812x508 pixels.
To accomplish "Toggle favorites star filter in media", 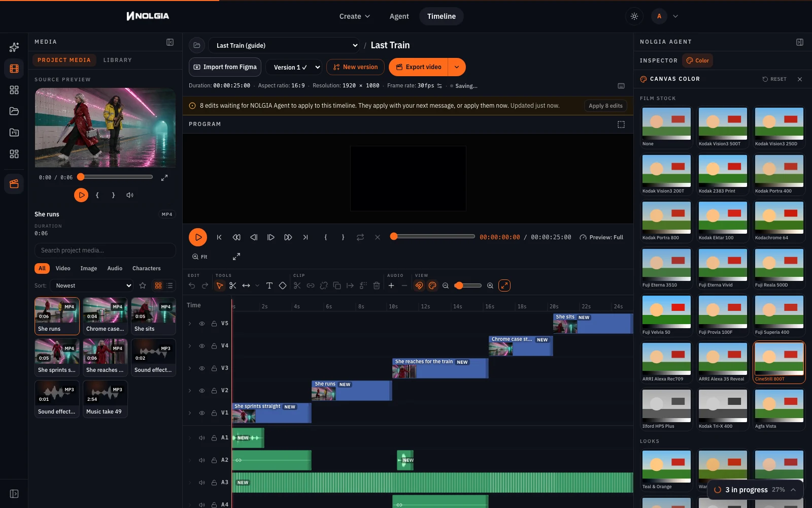I will pos(143,285).
